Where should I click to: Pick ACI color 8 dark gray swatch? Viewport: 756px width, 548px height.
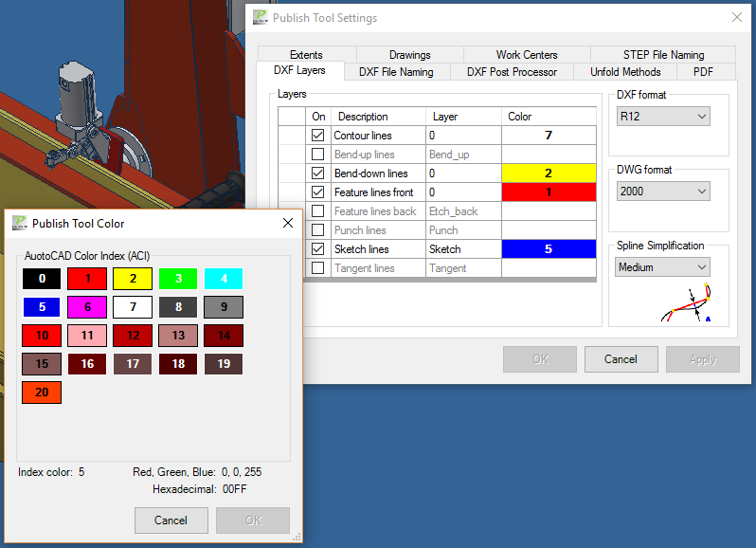(178, 307)
